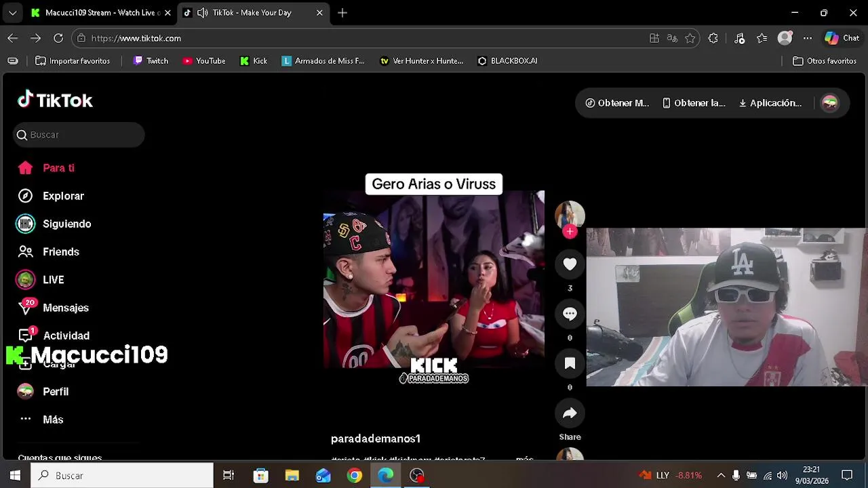Focus the TikTok Buscar search field
868x488 pixels.
click(79, 135)
